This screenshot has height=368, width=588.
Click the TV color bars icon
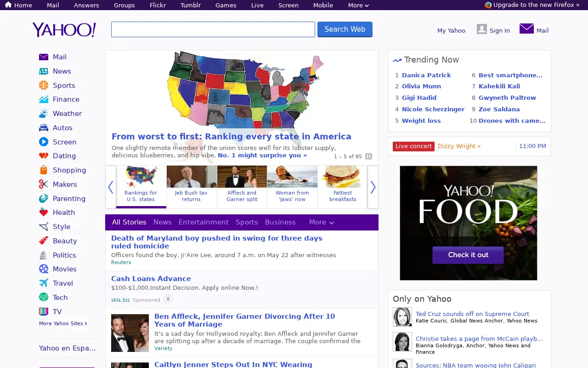pos(44,311)
